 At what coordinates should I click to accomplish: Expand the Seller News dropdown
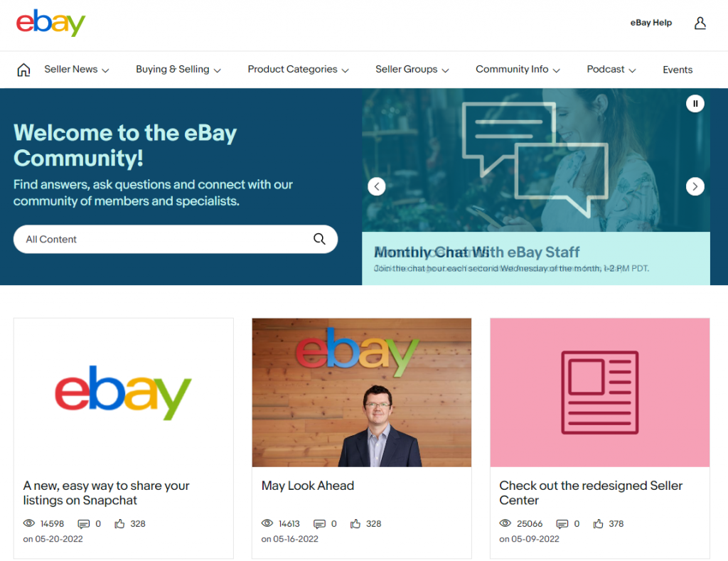(x=77, y=69)
